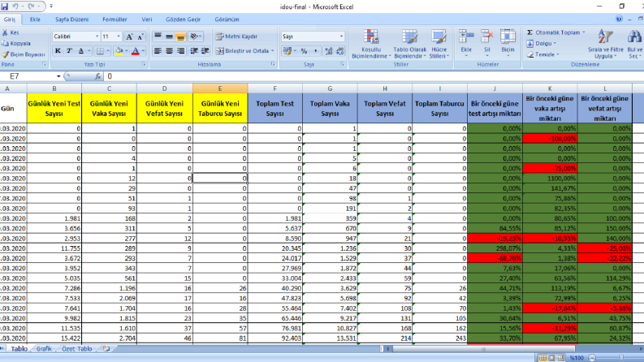Click insert new worksheet icon
644x362 pixels.
coord(106,349)
